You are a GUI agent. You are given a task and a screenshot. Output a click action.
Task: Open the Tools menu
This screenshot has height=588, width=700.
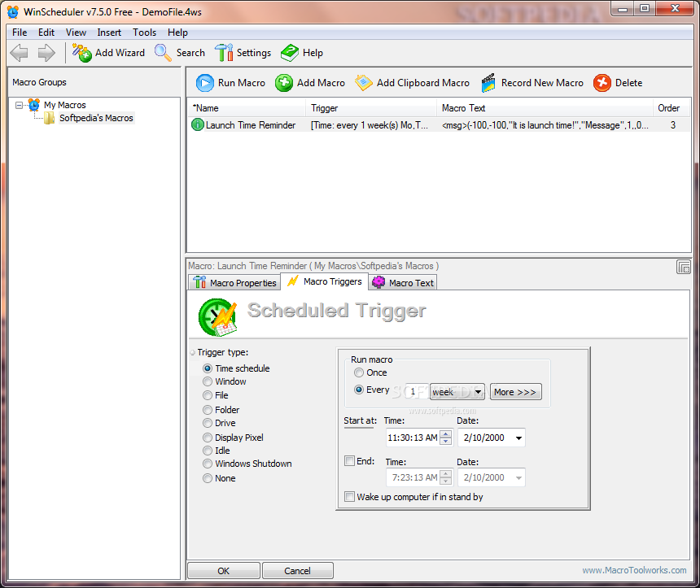pos(144,33)
